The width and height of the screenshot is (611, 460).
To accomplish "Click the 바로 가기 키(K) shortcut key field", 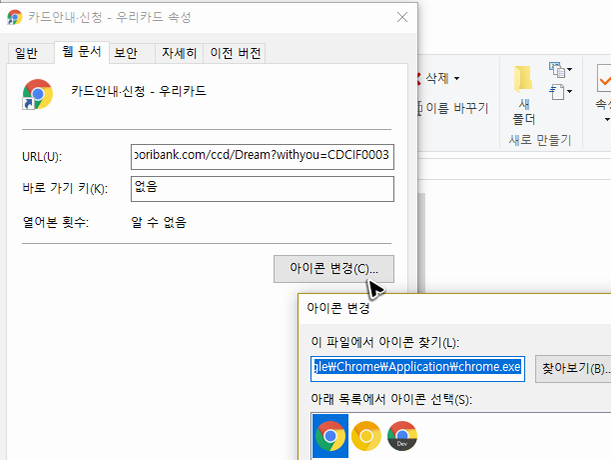I will coord(262,189).
